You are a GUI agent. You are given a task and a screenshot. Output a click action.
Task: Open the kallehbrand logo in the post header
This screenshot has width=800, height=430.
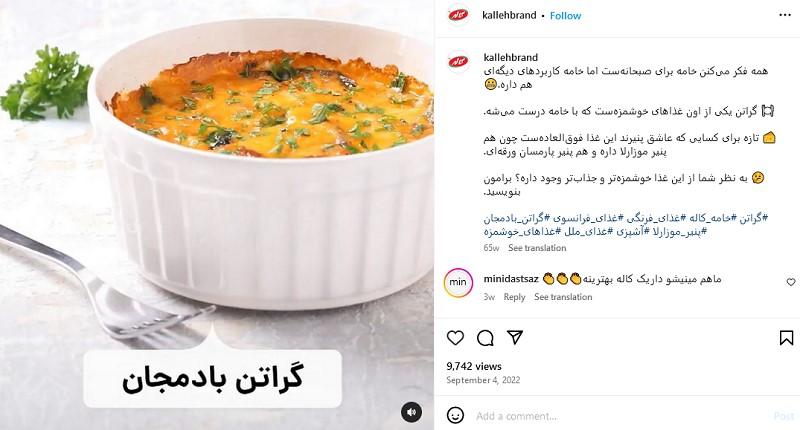pyautogui.click(x=458, y=15)
